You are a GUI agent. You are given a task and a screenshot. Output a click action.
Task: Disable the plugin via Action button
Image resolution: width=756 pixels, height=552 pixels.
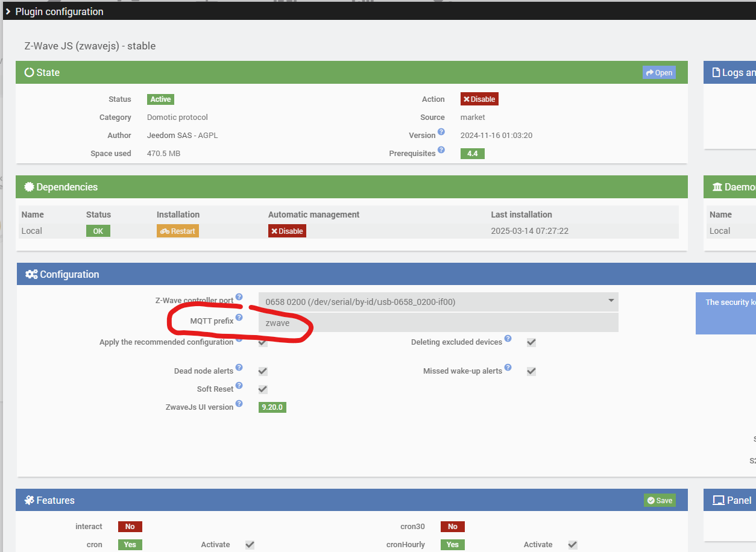click(479, 99)
